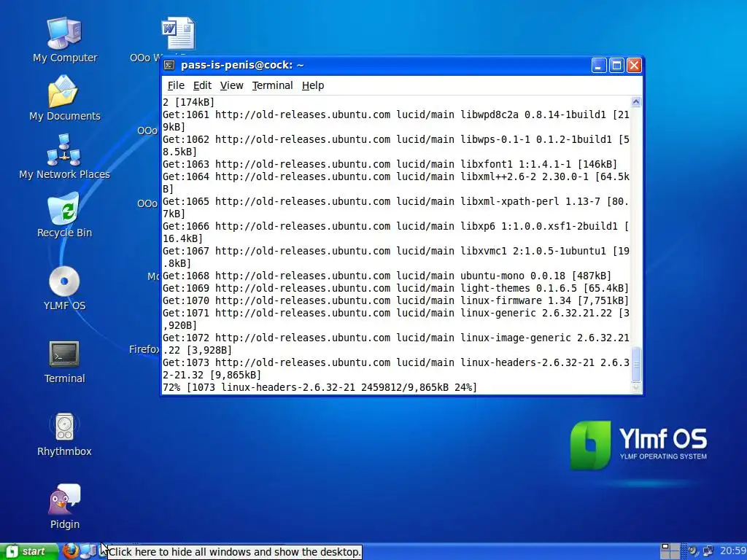
Task: Click the line 'Get:1070' linux-firmware 1.34
Action: 395,300
